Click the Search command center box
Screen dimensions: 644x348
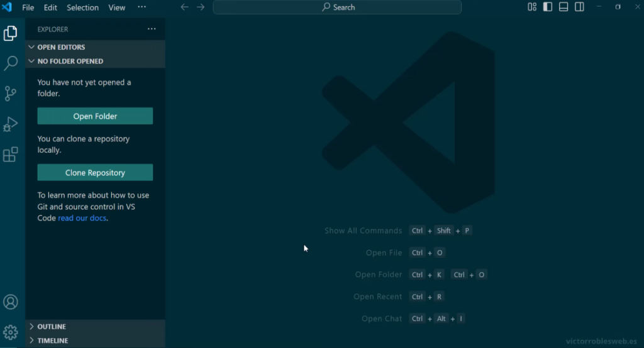click(x=337, y=7)
